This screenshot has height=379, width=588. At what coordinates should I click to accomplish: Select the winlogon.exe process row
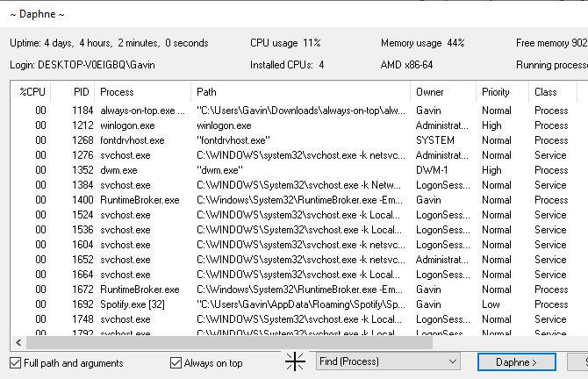(x=127, y=125)
